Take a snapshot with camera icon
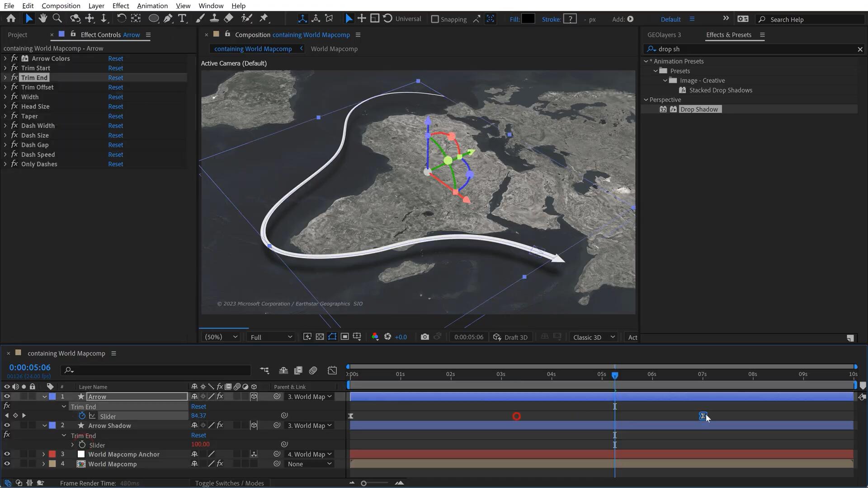The image size is (868, 488). [425, 337]
